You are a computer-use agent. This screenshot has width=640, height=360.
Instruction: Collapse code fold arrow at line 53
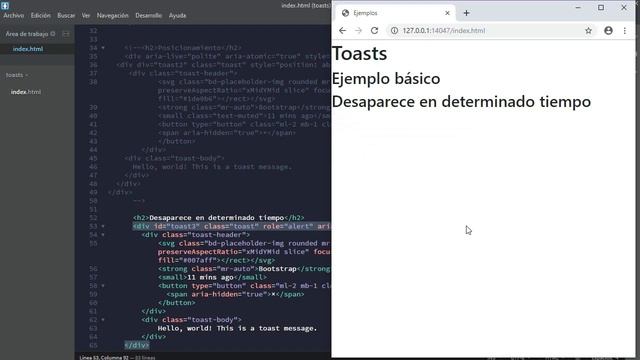click(103, 226)
